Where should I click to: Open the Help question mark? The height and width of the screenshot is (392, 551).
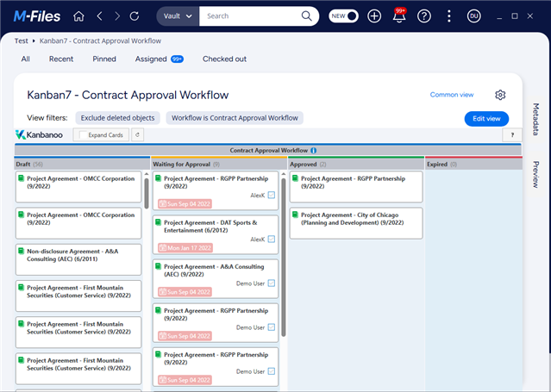point(423,16)
